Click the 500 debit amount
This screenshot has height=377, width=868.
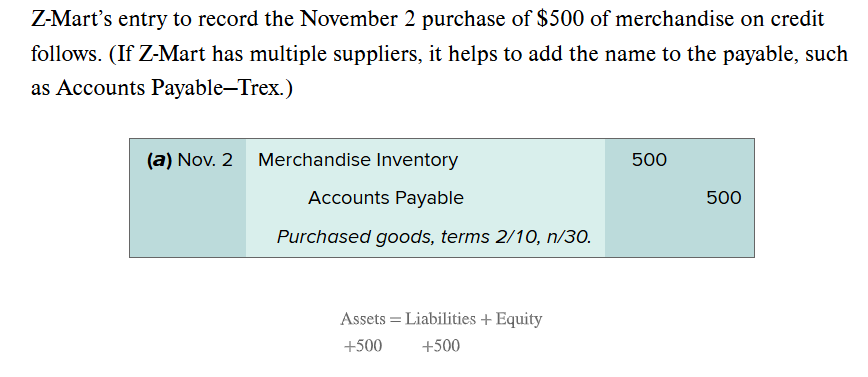click(x=649, y=160)
